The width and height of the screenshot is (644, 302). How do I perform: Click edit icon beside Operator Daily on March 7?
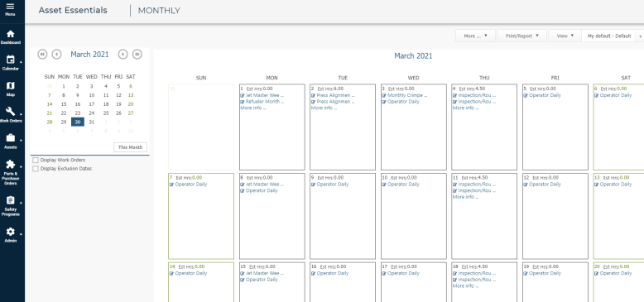point(171,185)
